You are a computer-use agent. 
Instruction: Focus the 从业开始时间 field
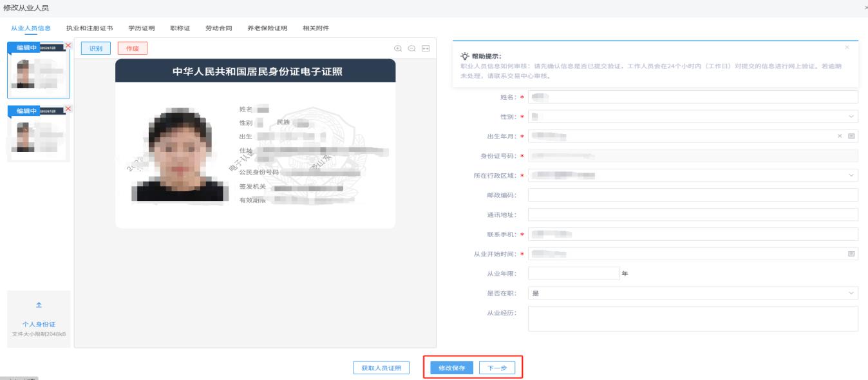pos(693,254)
